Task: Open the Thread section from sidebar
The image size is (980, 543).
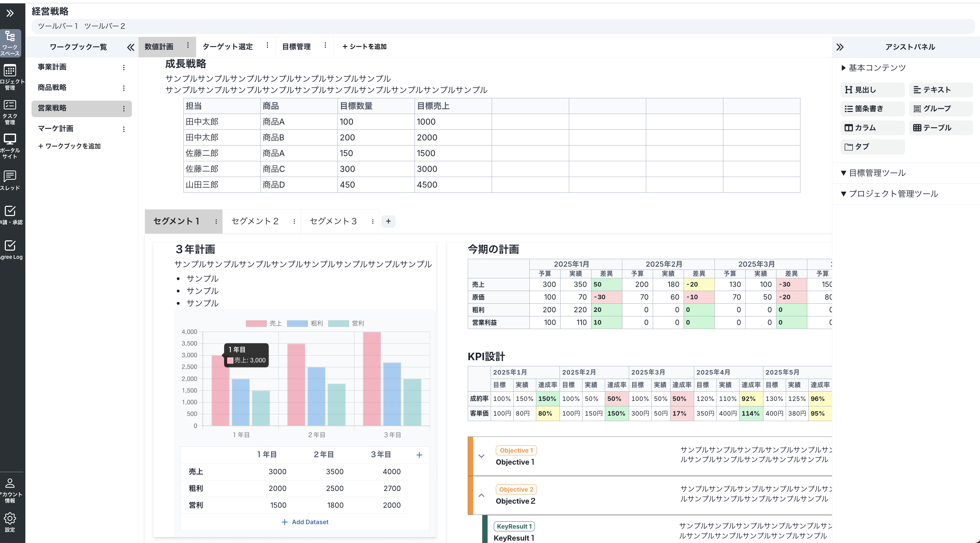Action: 10,180
